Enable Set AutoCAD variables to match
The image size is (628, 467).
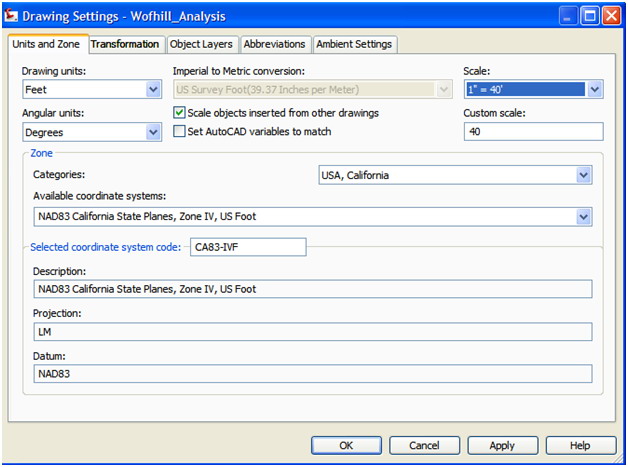coord(179,131)
